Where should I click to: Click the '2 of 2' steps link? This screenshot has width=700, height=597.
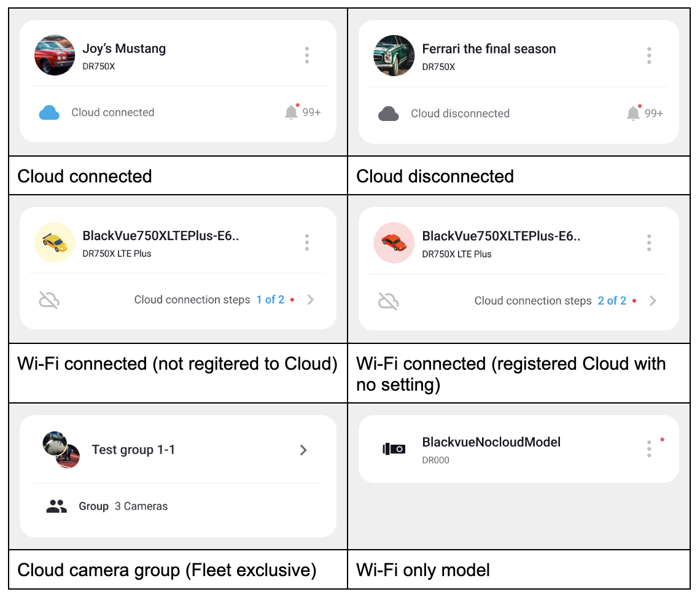[x=612, y=301]
